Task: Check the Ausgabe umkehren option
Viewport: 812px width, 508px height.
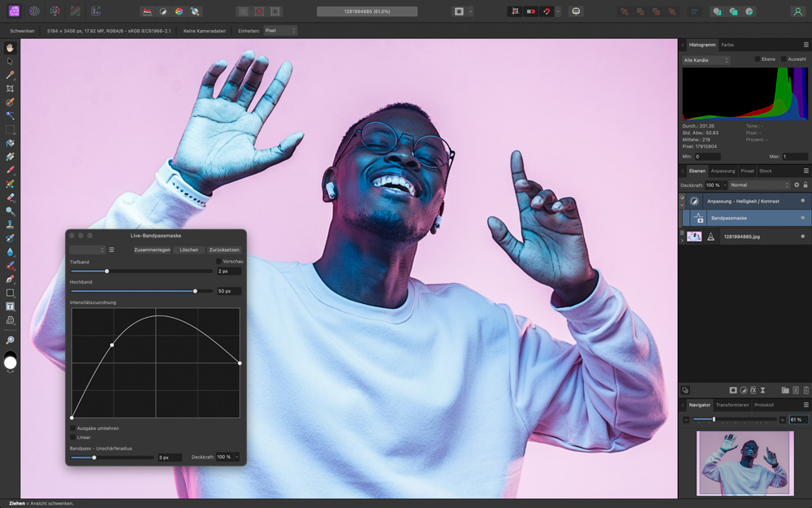Action: coord(73,428)
